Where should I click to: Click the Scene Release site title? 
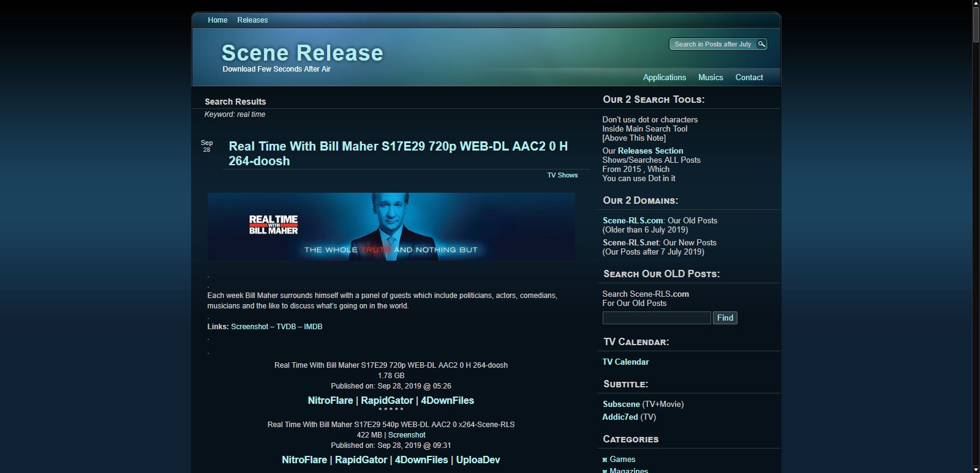pyautogui.click(x=302, y=53)
